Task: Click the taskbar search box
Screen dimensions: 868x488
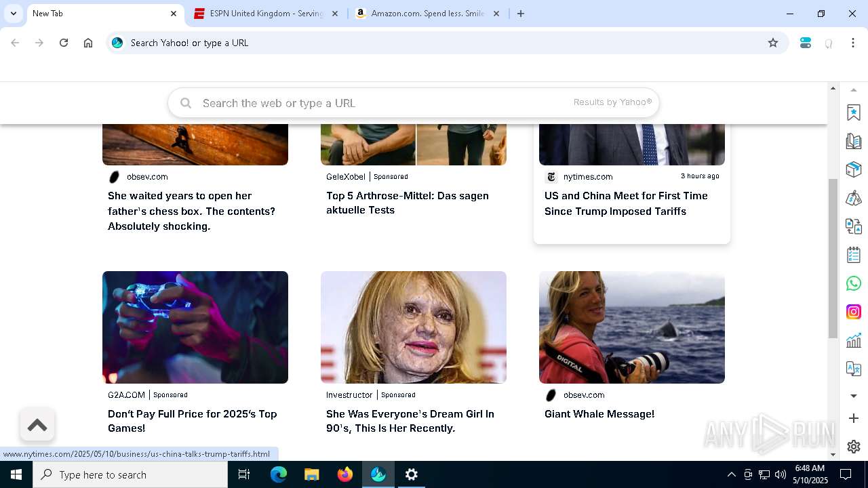Action: pyautogui.click(x=130, y=474)
